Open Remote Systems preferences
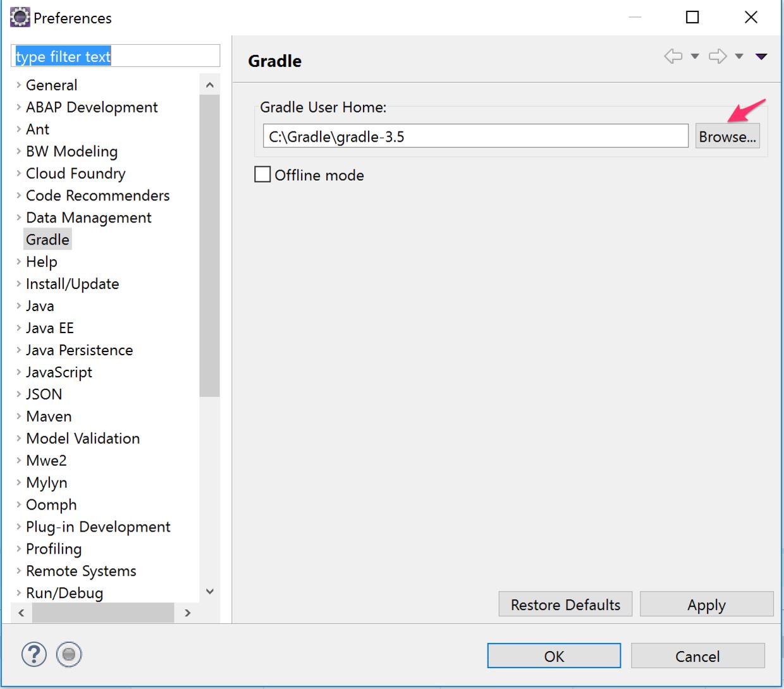784x689 pixels. coord(81,571)
